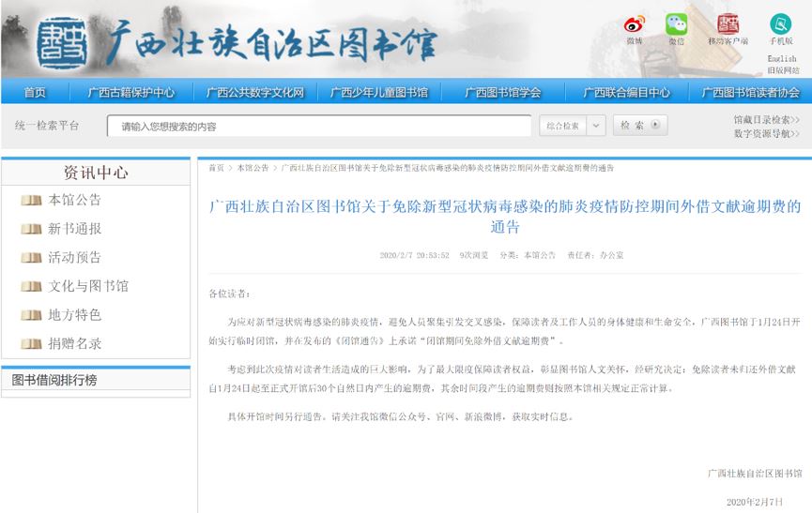Click the 广西壮族自治区图书馆 signature text
Viewport: 812px width, 513px height.
(755, 474)
